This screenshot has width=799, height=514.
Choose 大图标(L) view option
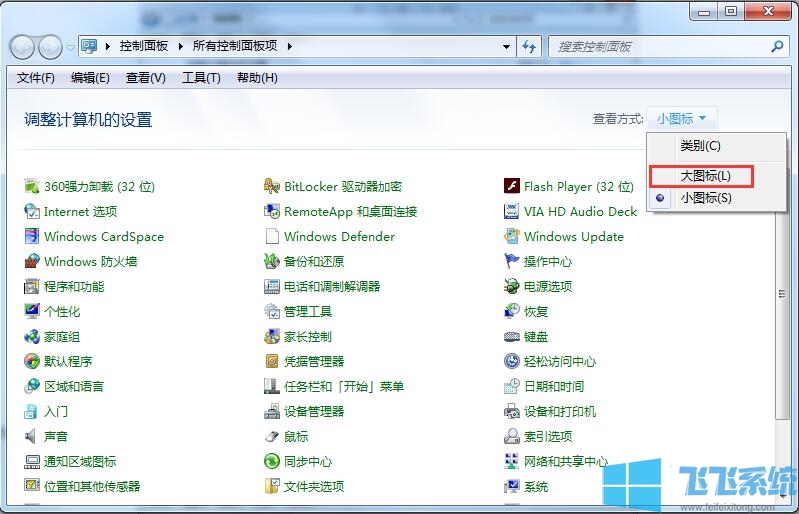705,176
